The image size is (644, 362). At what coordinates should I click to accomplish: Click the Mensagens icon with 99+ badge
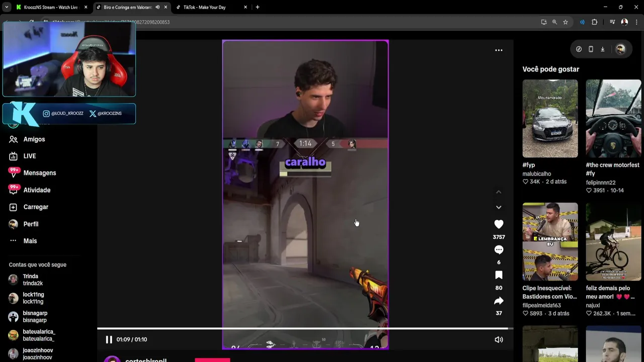point(14,173)
